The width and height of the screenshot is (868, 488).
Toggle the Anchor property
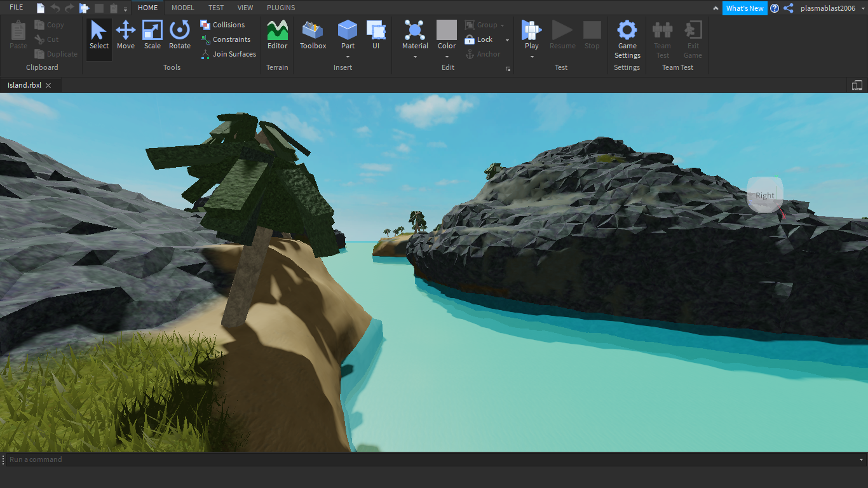coord(483,54)
